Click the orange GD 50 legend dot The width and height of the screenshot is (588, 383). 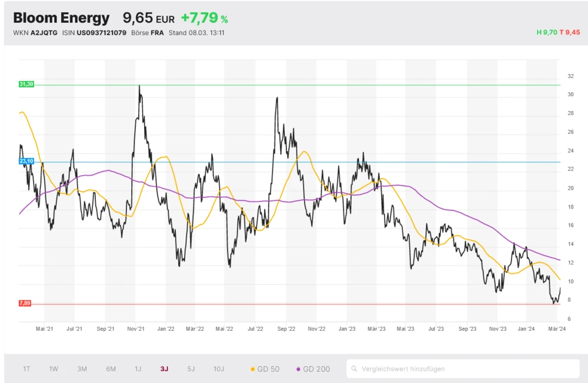coord(253,369)
